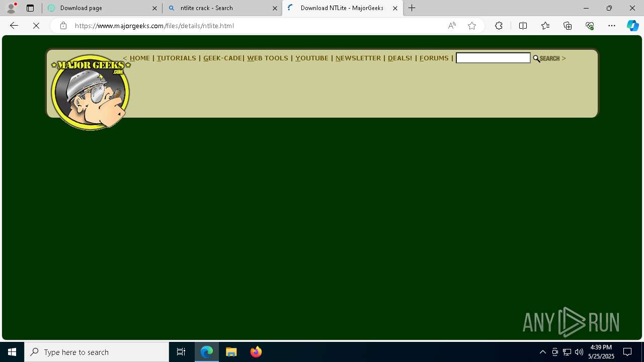Image resolution: width=644 pixels, height=362 pixels.
Task: Open a new browser tab
Action: point(412,8)
